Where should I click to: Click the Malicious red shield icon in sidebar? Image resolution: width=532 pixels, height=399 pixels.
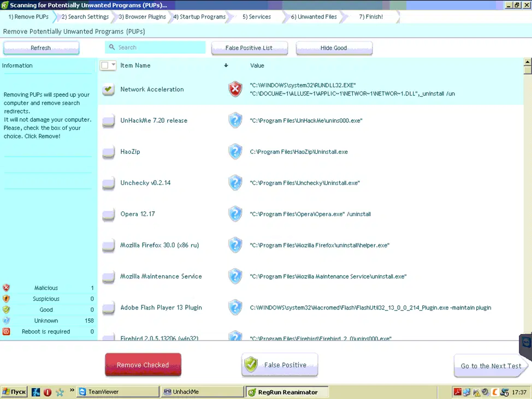(x=6, y=288)
